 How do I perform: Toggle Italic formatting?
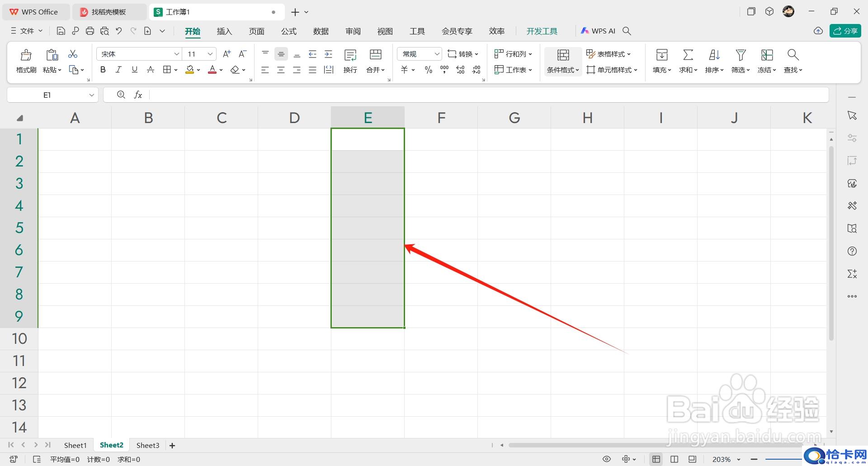click(118, 70)
